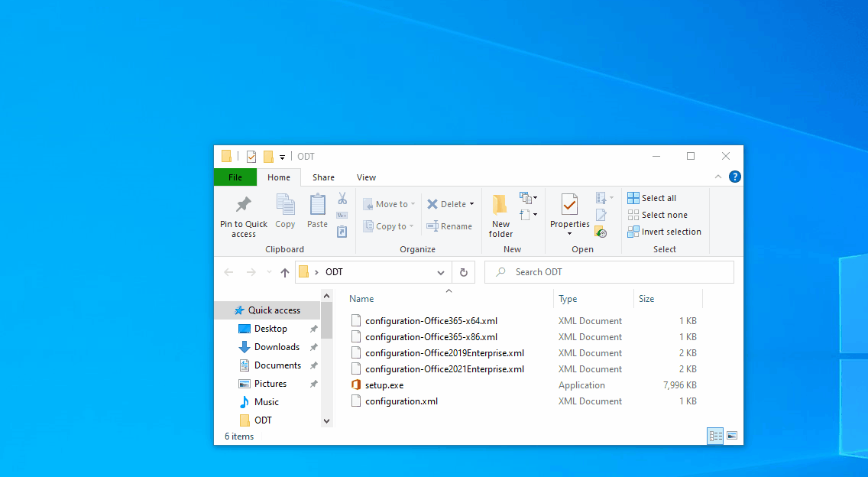Open the Downloads folder in the sidebar
Image resolution: width=868 pixels, height=477 pixels.
277,346
